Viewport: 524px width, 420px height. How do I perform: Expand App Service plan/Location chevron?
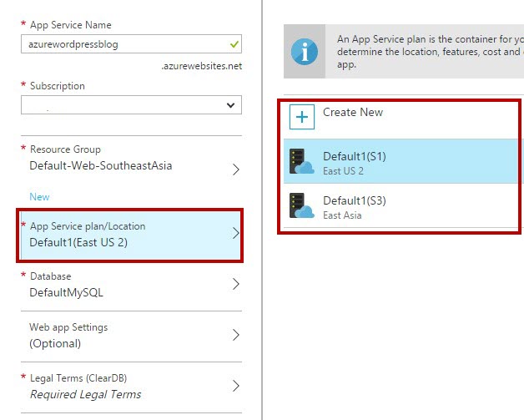point(236,233)
